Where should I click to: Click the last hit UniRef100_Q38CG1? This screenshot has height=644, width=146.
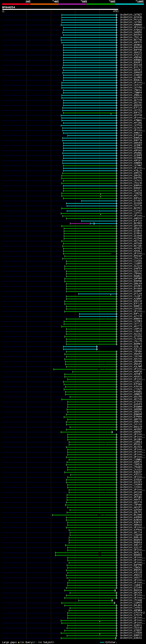click(131, 638)
